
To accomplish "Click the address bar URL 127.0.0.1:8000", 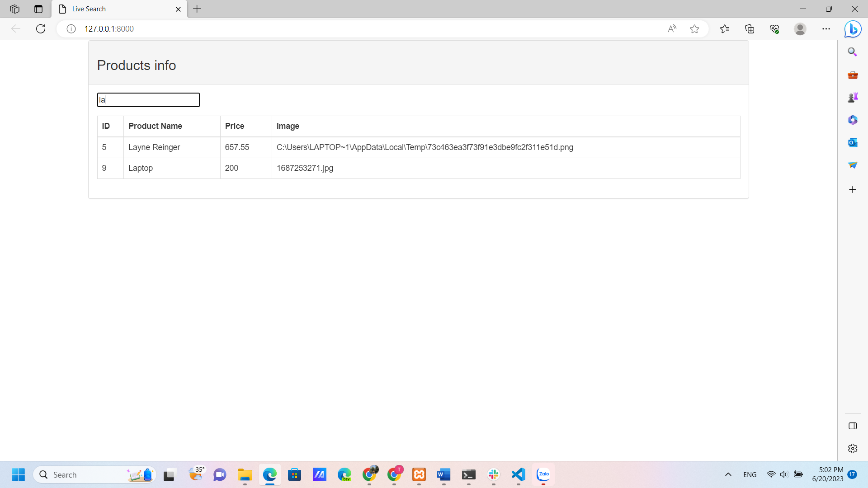I will click(109, 29).
